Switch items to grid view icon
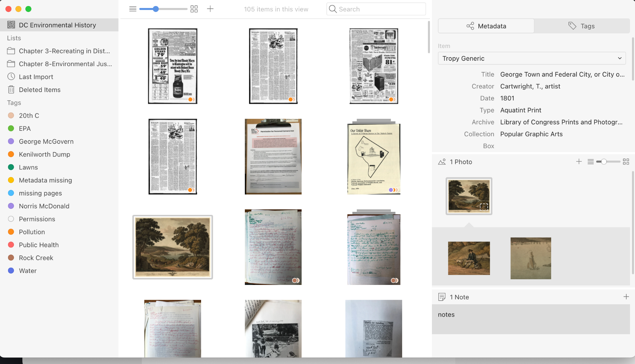This screenshot has height=364, width=635. click(x=194, y=9)
